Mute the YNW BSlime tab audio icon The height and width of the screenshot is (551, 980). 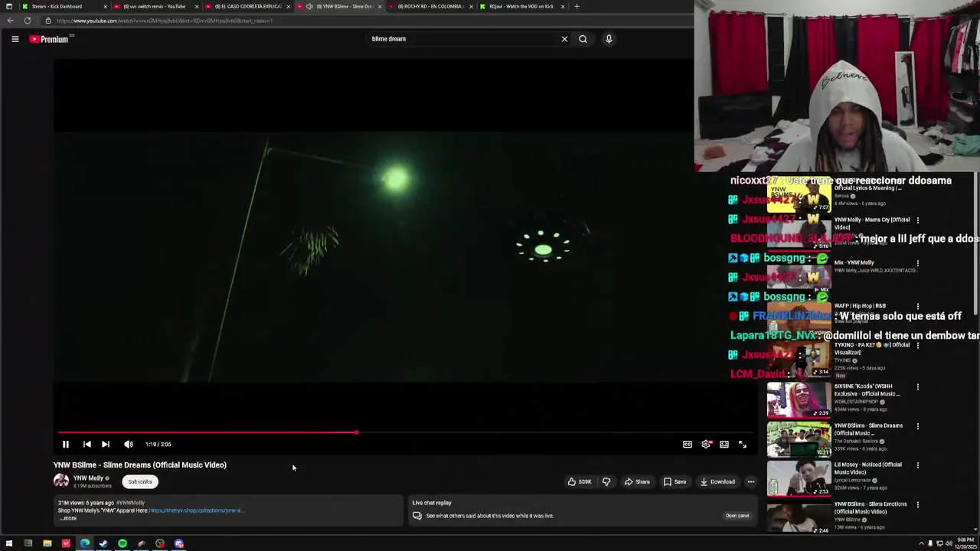tap(309, 6)
